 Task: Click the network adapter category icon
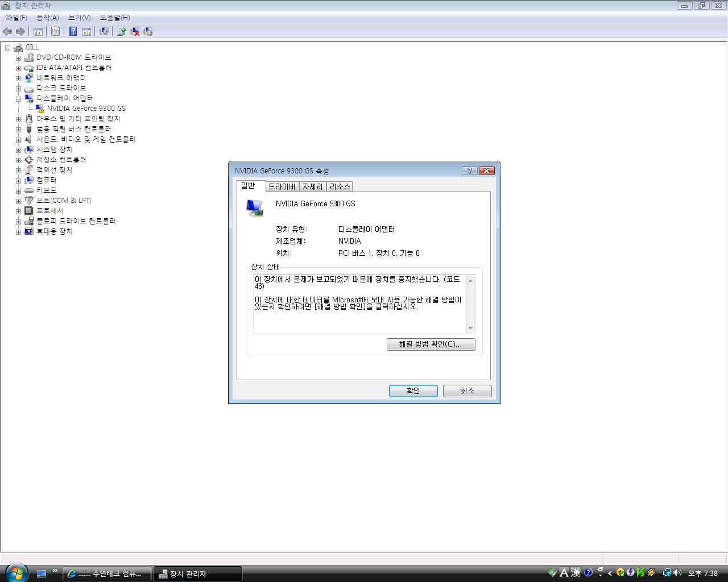coord(29,78)
